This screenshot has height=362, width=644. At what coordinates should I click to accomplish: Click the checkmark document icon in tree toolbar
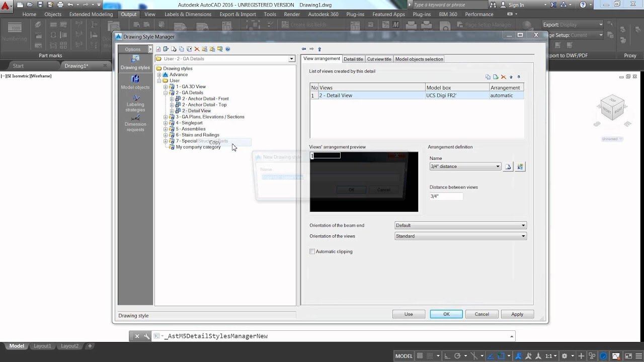158,49
